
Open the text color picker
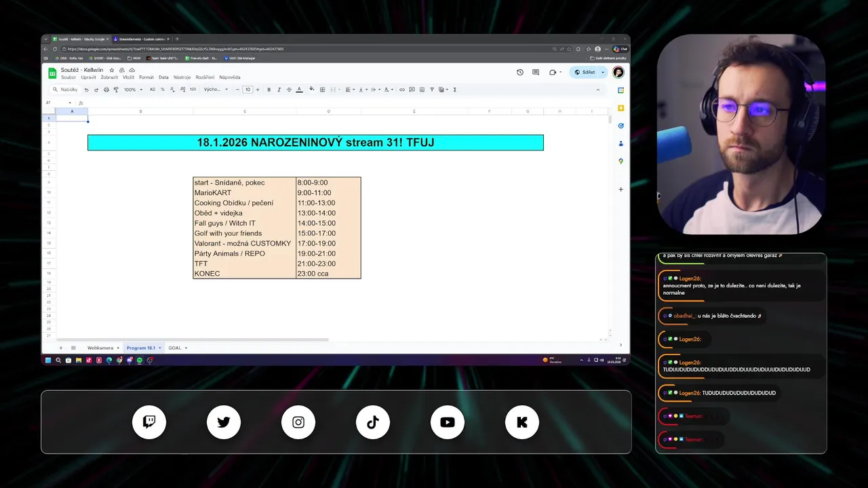[x=299, y=89]
